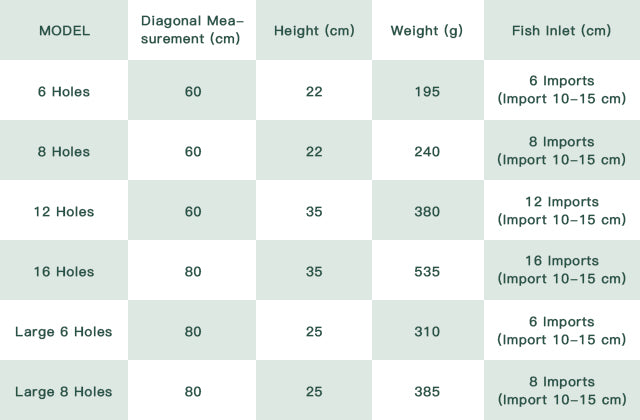Click the MODEL column header
Screen dimensions: 640x420
pos(64,30)
